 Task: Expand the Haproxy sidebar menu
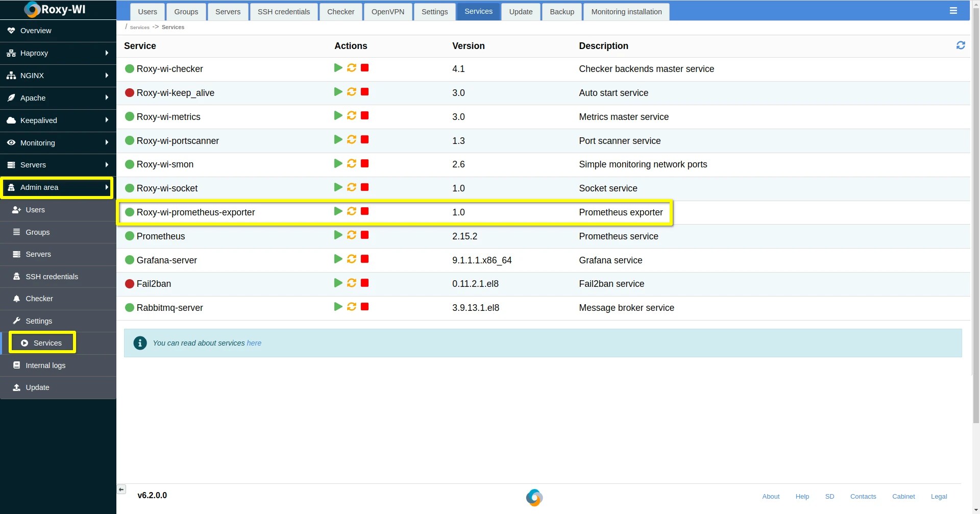click(x=58, y=53)
